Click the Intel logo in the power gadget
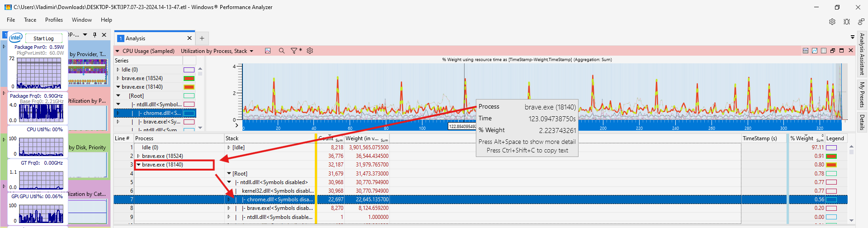Image resolution: width=868 pixels, height=228 pixels. [x=16, y=38]
